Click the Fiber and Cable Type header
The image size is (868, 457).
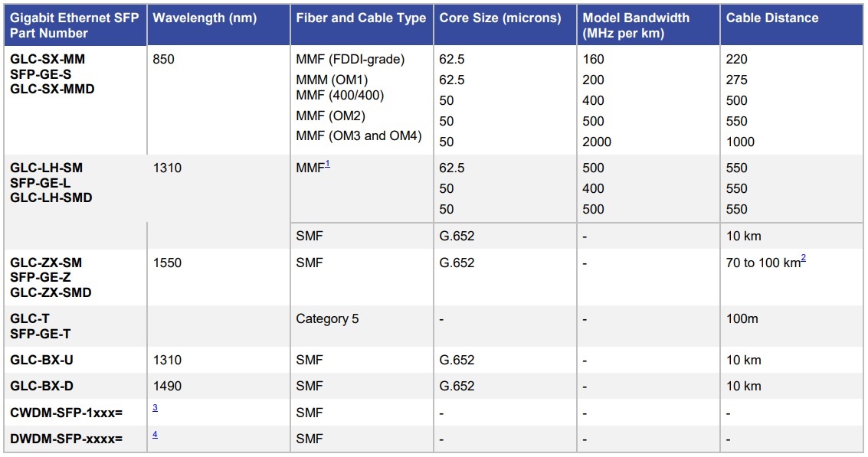pos(361,18)
